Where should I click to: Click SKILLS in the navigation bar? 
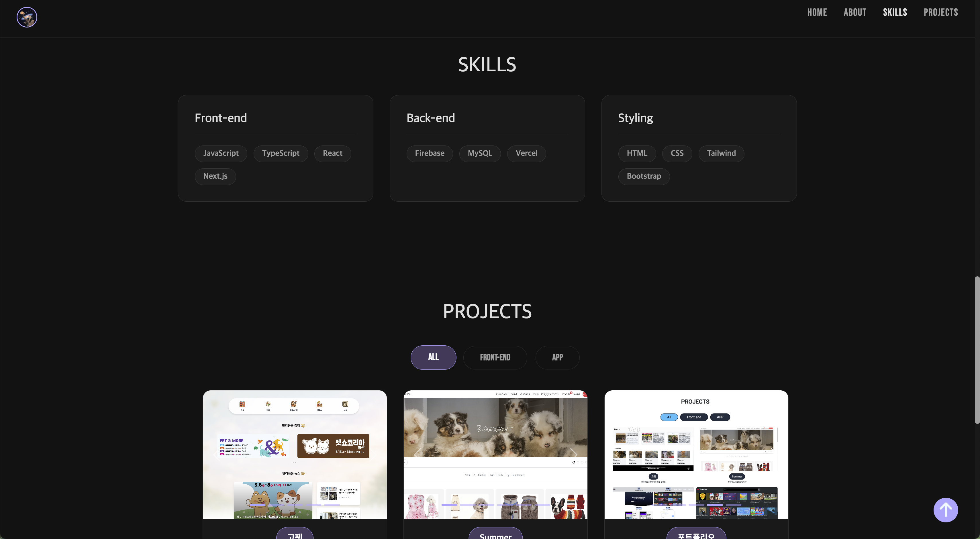[895, 12]
